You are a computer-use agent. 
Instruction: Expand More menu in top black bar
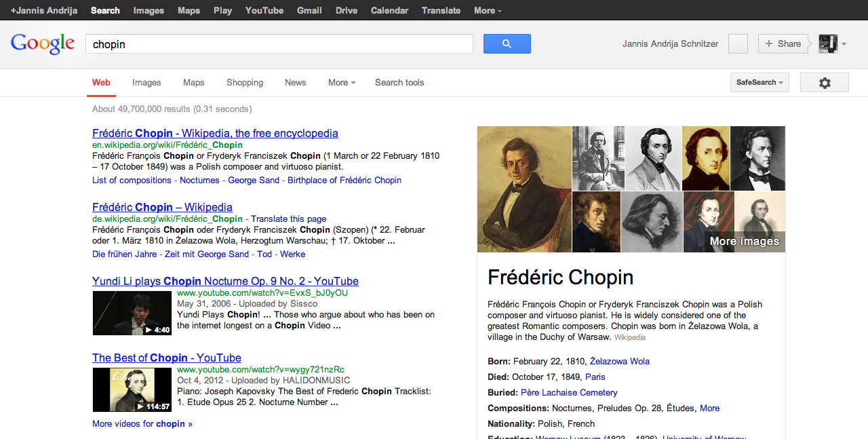(x=488, y=10)
